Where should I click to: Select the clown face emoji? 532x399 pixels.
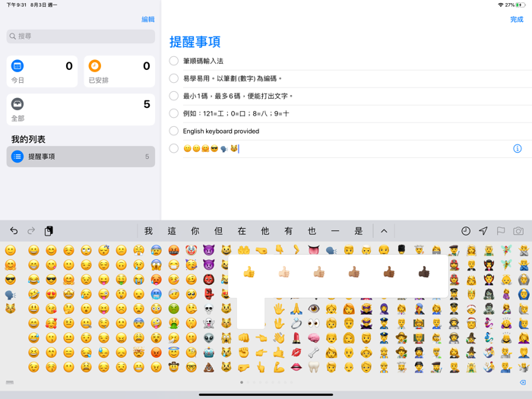191,250
